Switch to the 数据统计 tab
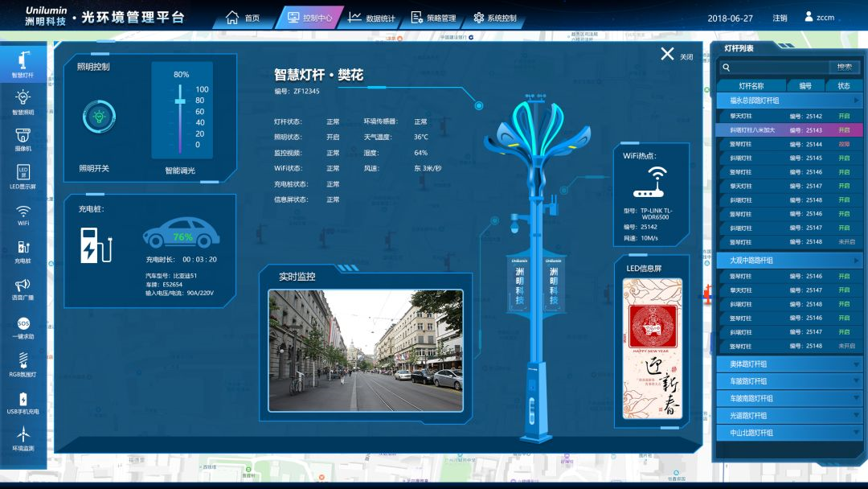The width and height of the screenshot is (868, 489). click(x=371, y=18)
